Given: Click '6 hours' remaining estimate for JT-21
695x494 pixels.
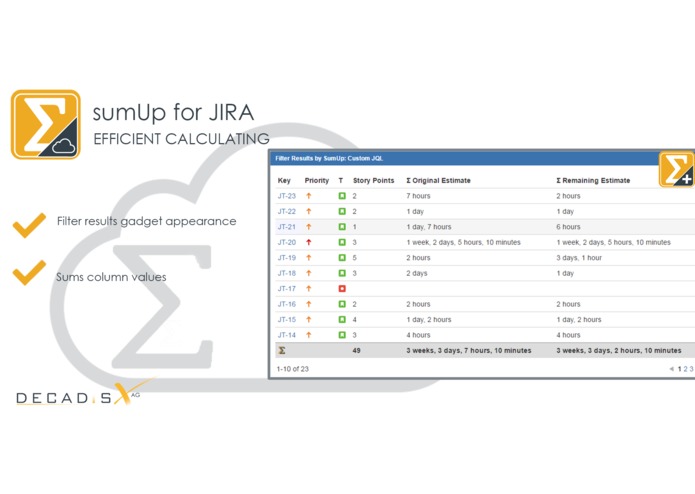Looking at the screenshot, I should [x=568, y=227].
